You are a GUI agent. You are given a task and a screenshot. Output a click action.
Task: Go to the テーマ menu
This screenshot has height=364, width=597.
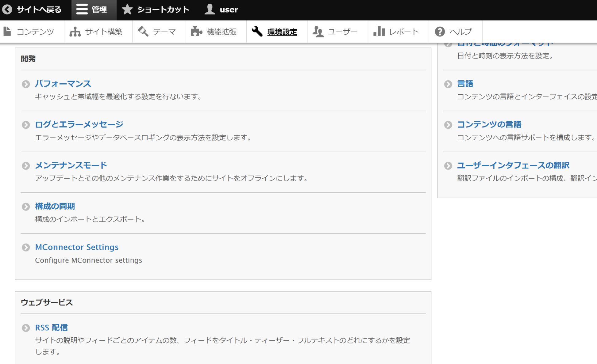(159, 32)
